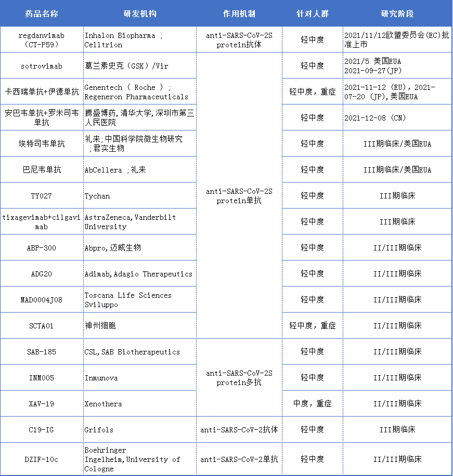Click the 研发机构 column header

pos(140,14)
